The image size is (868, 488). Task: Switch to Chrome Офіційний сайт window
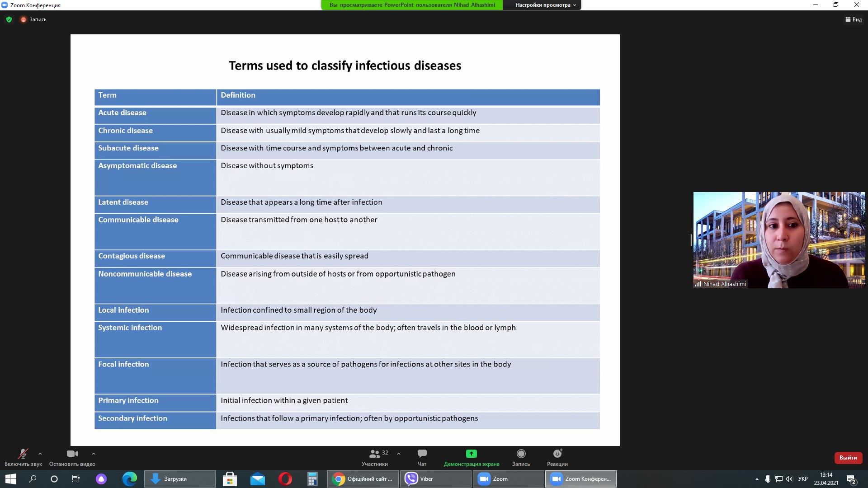point(363,479)
